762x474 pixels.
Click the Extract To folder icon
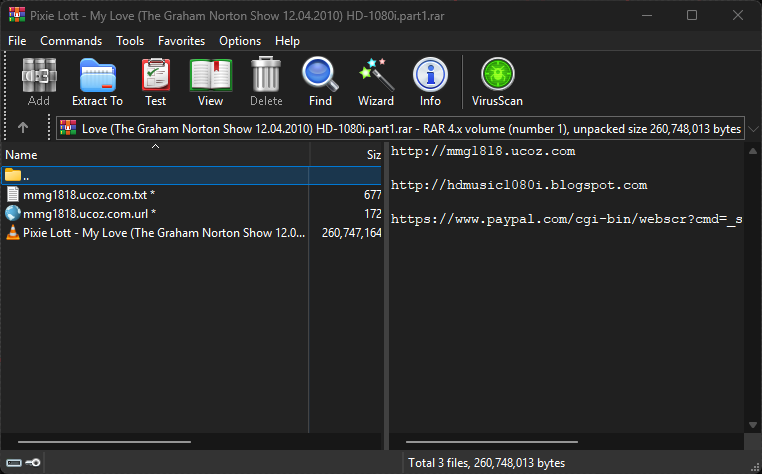[x=97, y=75]
